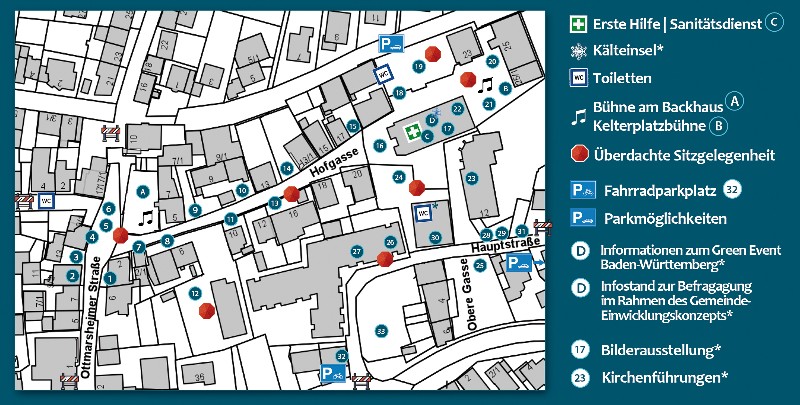Select map marker 10
Viewport: 800px width, 405px height.
click(x=242, y=189)
